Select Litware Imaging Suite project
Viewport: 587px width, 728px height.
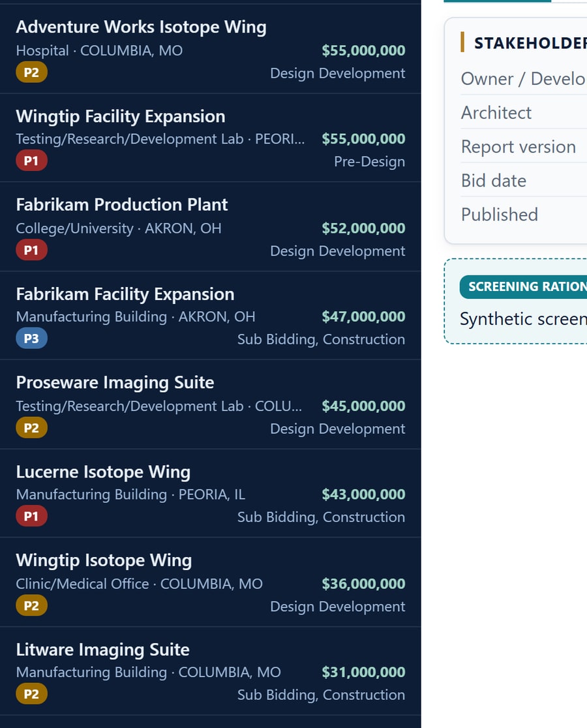click(210, 671)
